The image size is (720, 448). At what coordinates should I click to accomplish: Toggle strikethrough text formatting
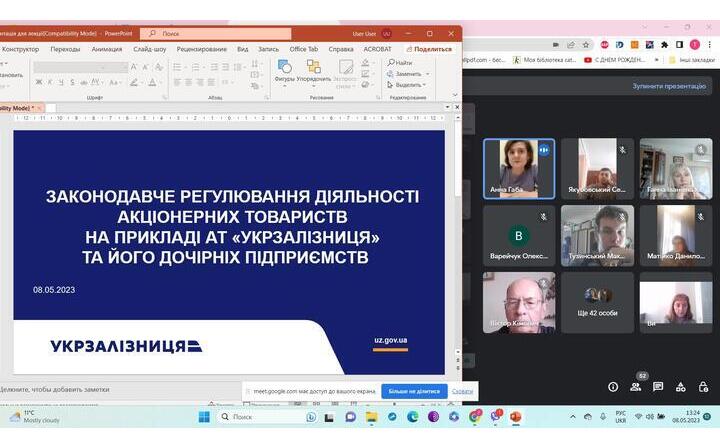pos(83,82)
